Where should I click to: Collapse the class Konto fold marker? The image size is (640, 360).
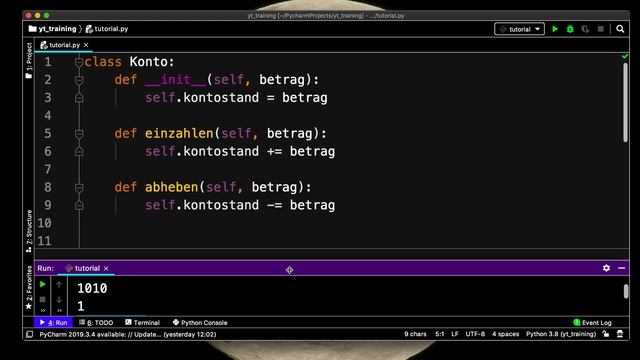click(x=79, y=62)
